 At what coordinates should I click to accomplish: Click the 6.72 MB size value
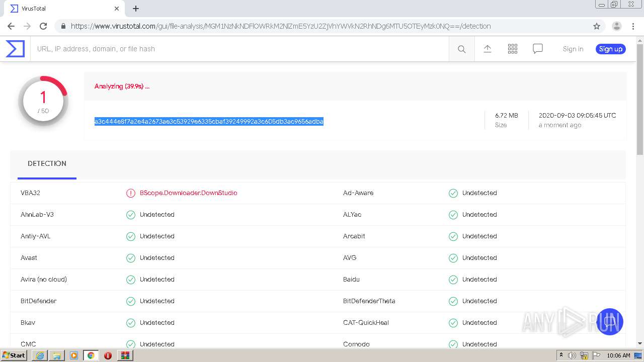point(506,116)
